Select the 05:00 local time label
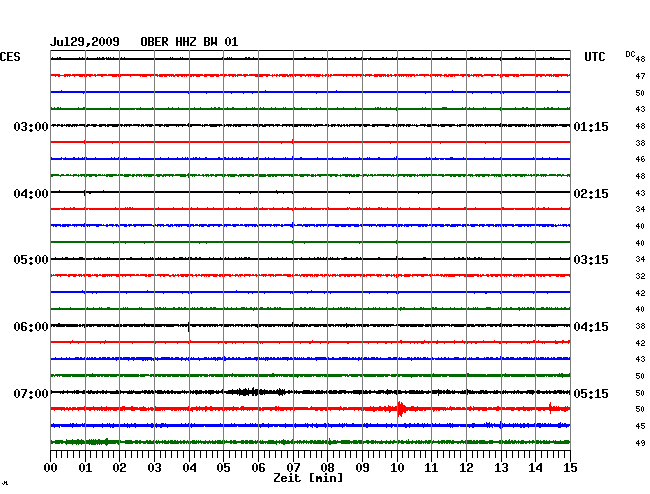 point(31,260)
